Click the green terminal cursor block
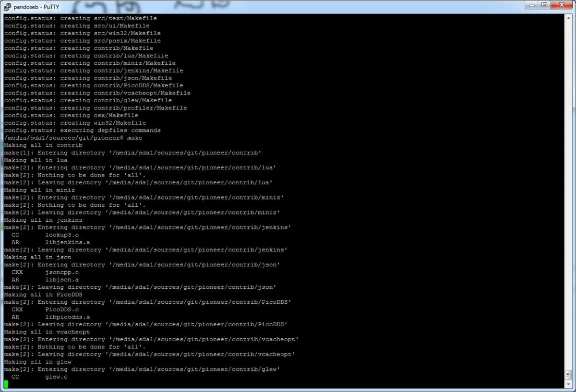The height and width of the screenshot is (392, 576). tap(6, 384)
